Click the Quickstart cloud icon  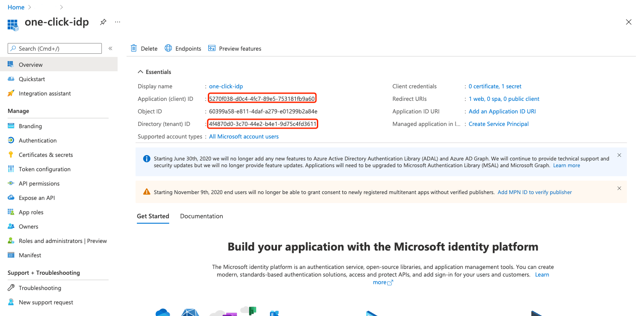click(11, 79)
